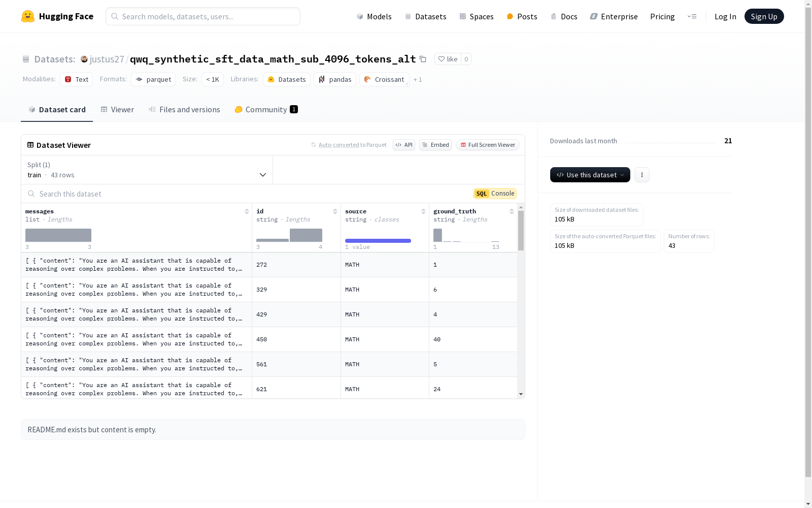Viewport: 812px width, 508px height.
Task: Sort the id column
Action: (335, 211)
